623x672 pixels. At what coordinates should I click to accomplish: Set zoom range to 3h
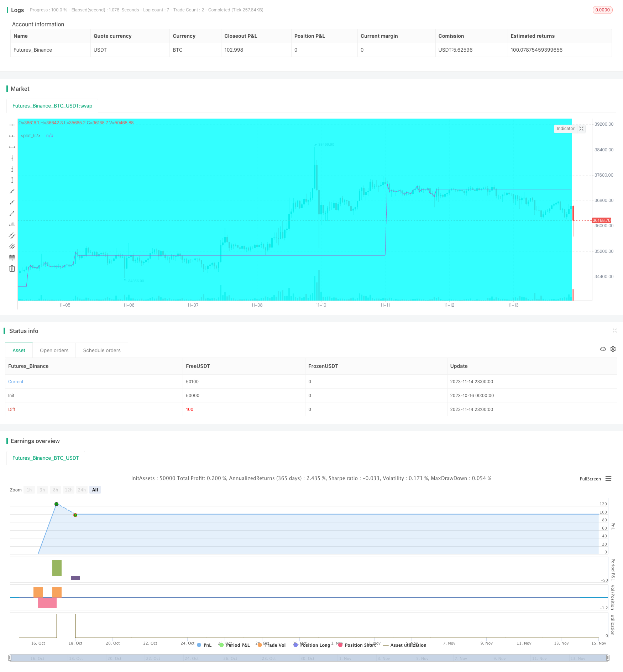click(42, 490)
